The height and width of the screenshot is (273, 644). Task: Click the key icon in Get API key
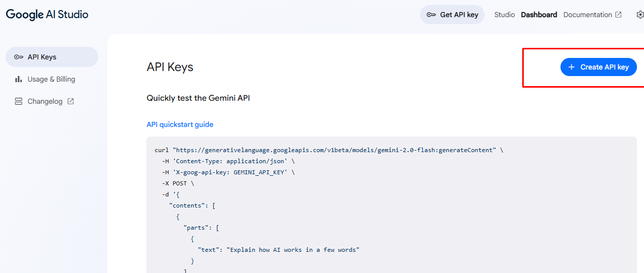point(431,15)
